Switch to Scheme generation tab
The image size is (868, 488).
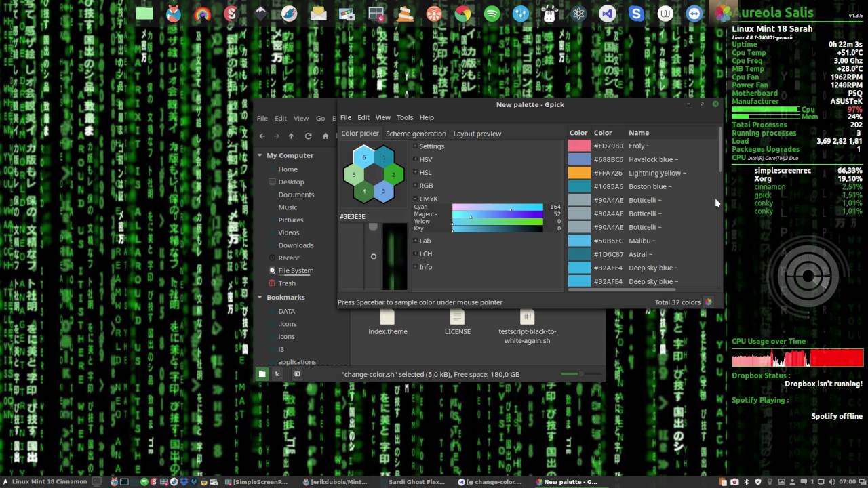[x=416, y=134]
